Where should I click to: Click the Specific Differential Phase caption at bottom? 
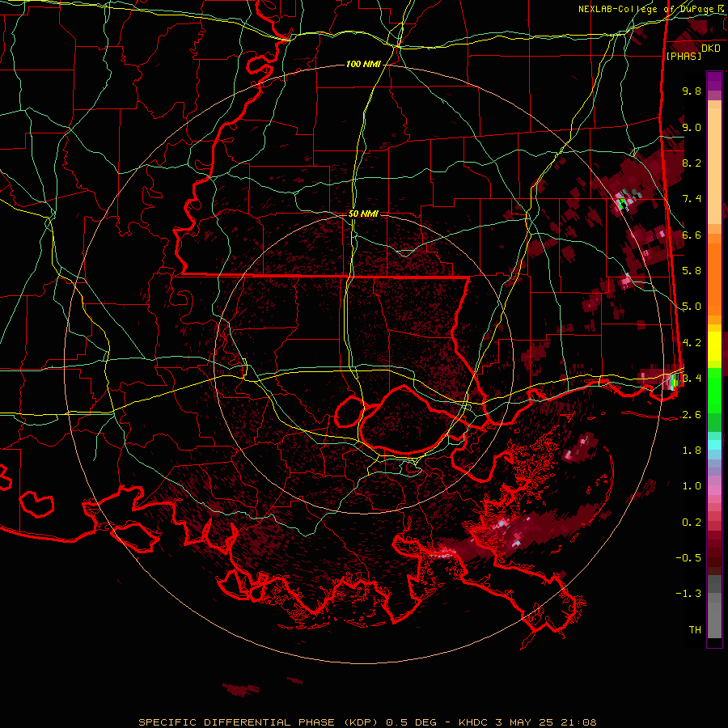(x=367, y=722)
